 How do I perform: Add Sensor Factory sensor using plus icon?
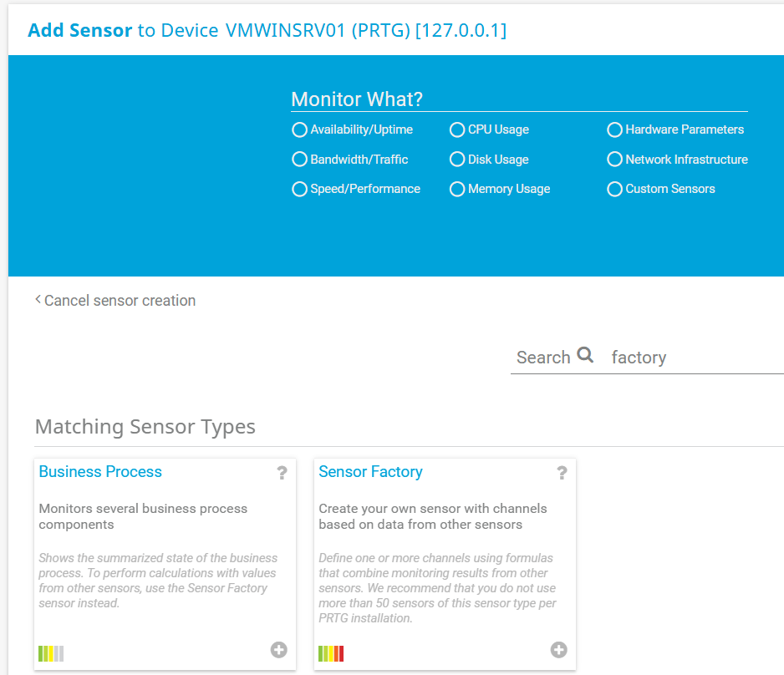point(558,649)
